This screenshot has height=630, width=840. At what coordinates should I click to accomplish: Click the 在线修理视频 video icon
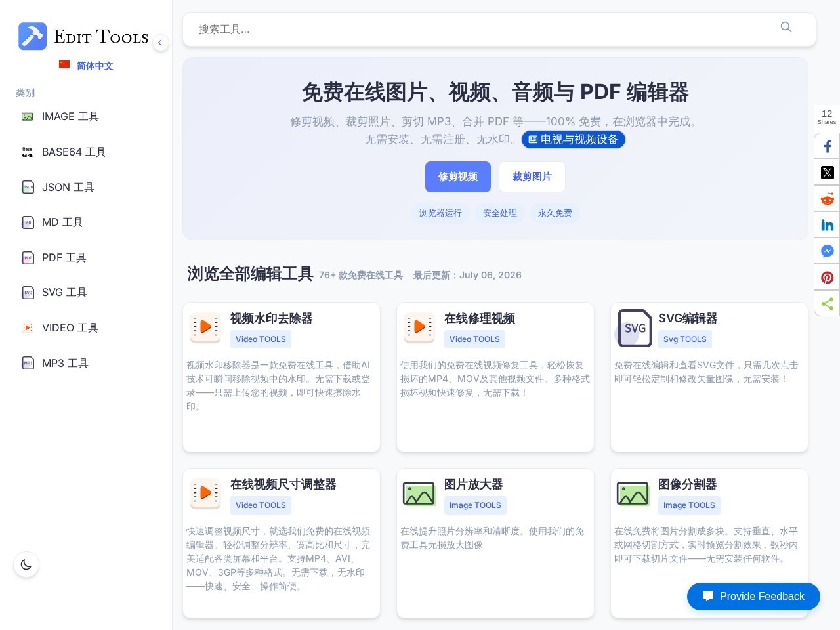point(419,327)
